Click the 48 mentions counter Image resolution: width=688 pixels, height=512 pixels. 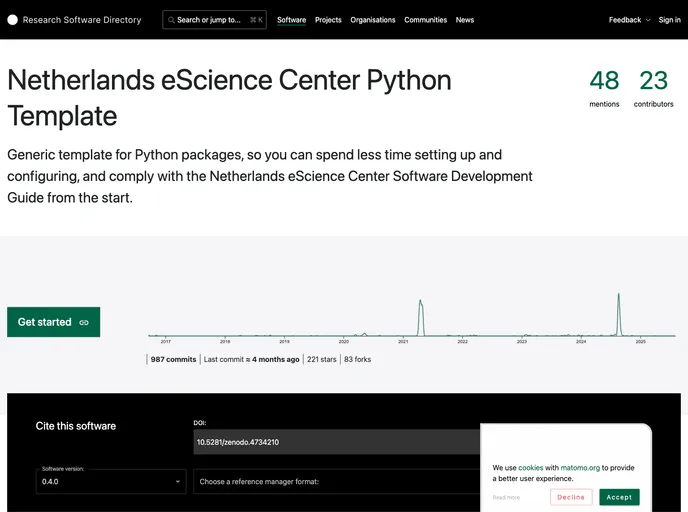tap(604, 88)
